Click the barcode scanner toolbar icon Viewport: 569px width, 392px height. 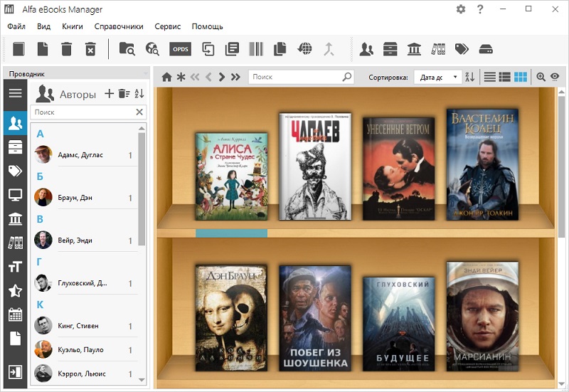[256, 49]
